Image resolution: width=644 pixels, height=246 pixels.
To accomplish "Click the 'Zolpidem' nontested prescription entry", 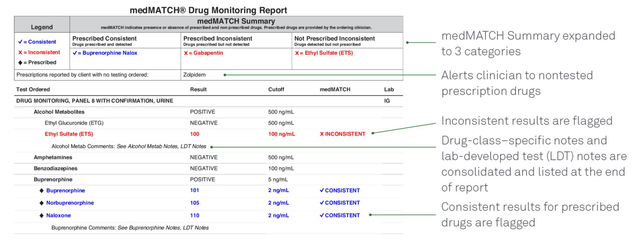I will click(x=195, y=75).
